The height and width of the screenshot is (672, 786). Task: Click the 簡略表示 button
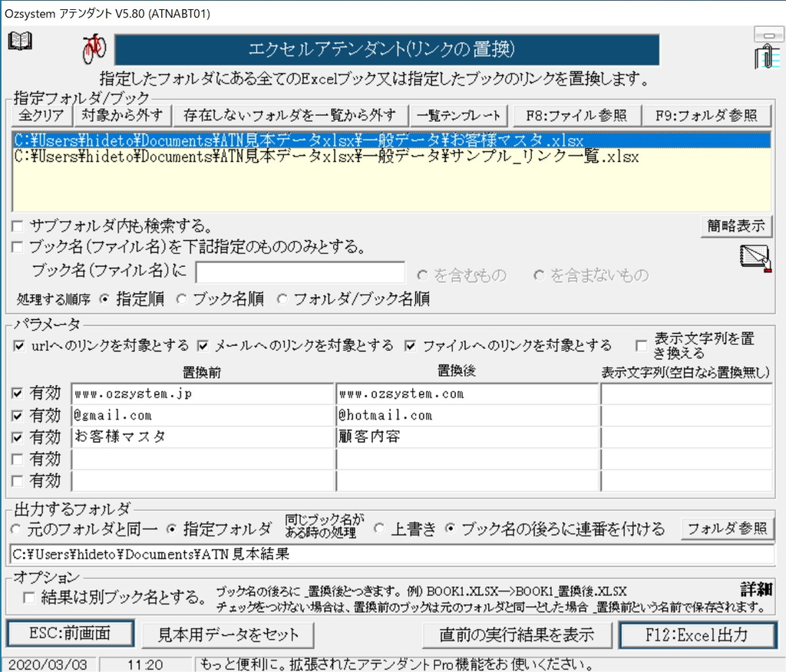[735, 226]
